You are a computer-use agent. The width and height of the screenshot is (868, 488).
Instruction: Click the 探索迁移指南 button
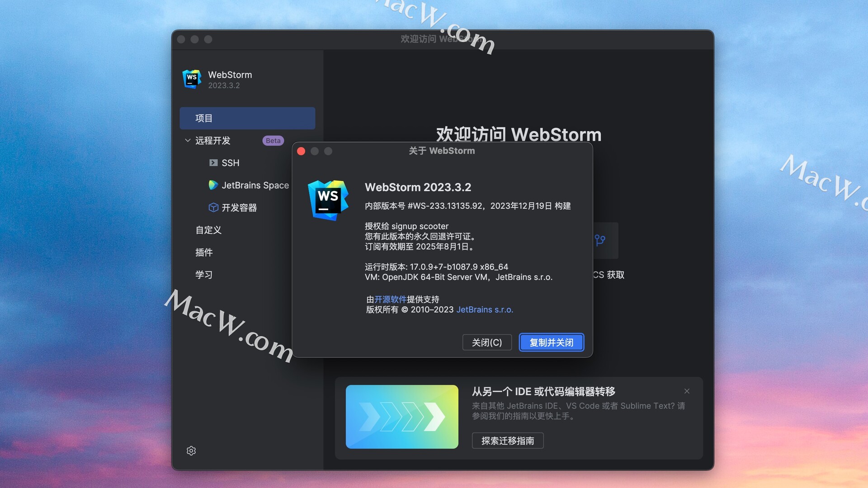coord(508,441)
